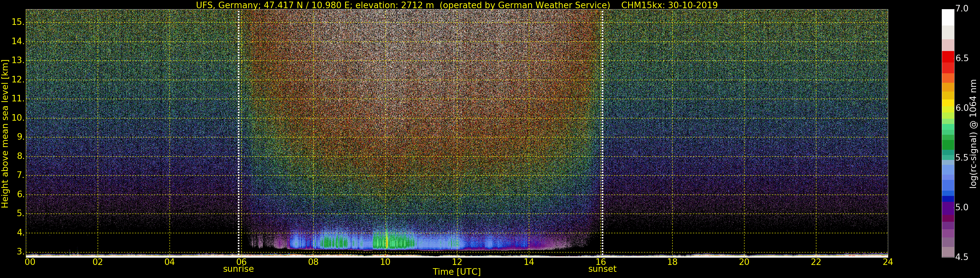
Task: Select the 5. km tick on height axis
Action: [x=20, y=214]
